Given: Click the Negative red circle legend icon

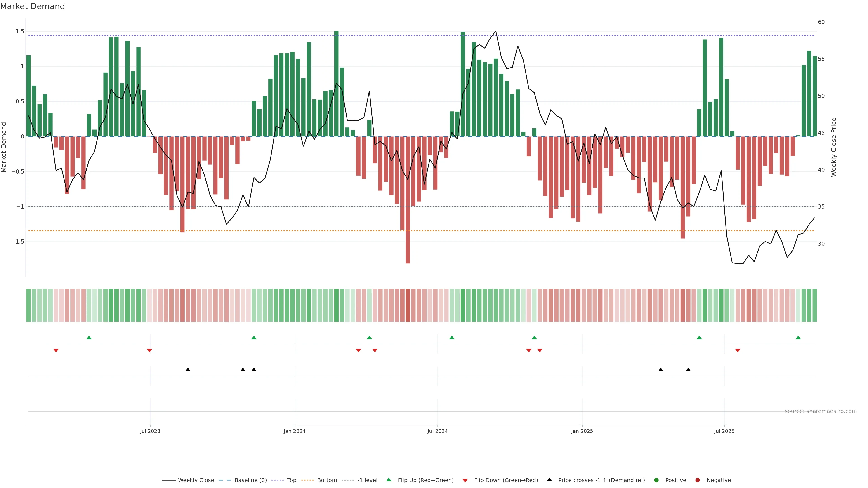Looking at the screenshot, I should click(698, 480).
